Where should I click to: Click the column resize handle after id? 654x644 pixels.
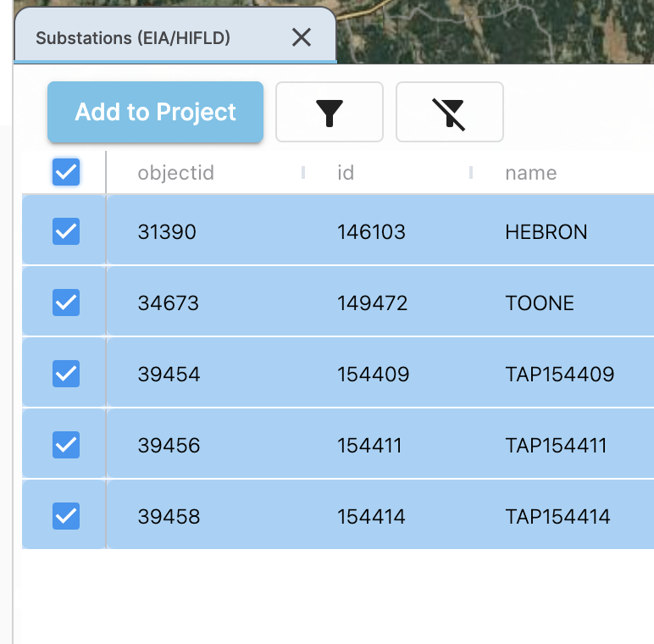pos(471,172)
